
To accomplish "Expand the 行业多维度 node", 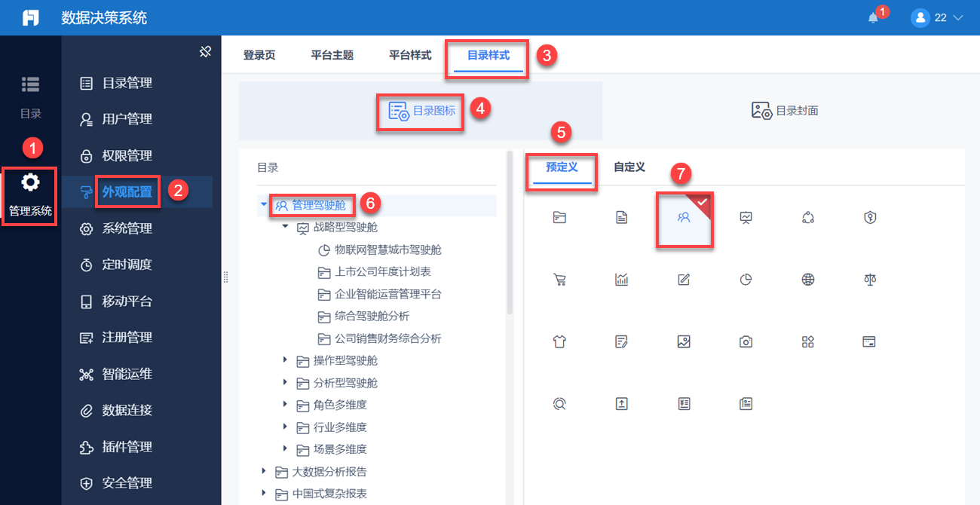I will click(286, 427).
